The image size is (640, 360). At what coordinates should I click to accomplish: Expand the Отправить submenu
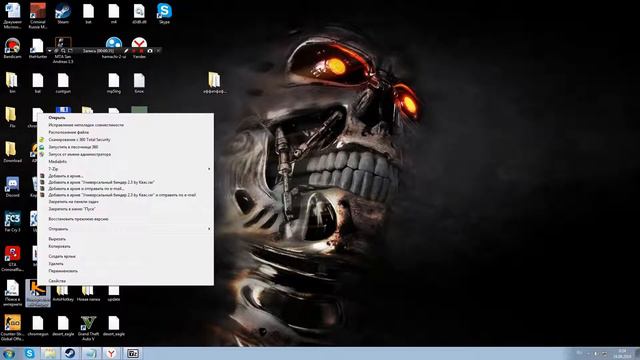tap(125, 229)
